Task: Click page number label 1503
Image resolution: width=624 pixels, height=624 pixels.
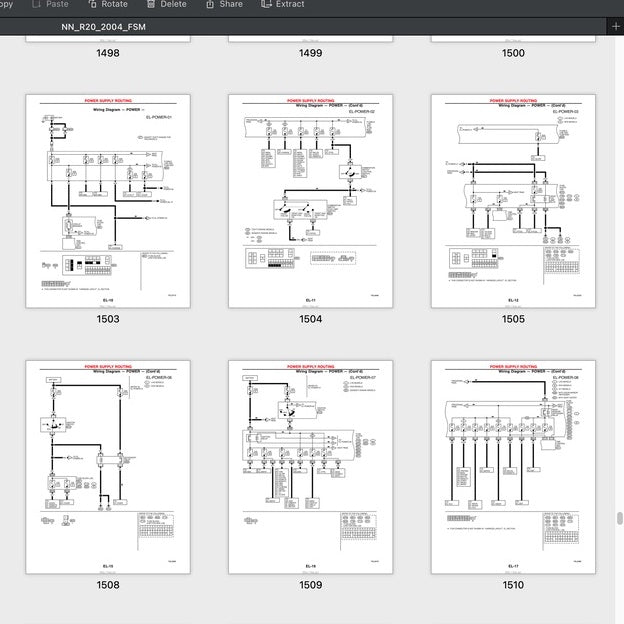Action: 107,320
